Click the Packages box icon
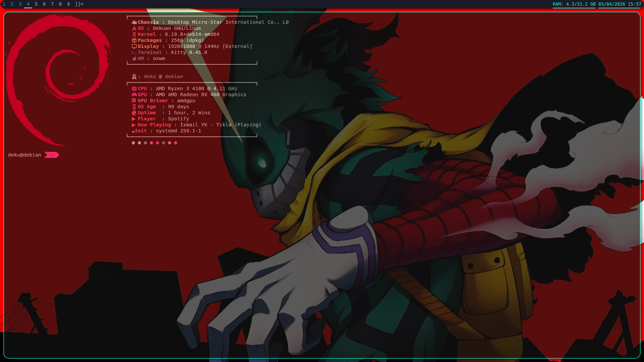Screen dimensions: 644x362 click(x=134, y=41)
